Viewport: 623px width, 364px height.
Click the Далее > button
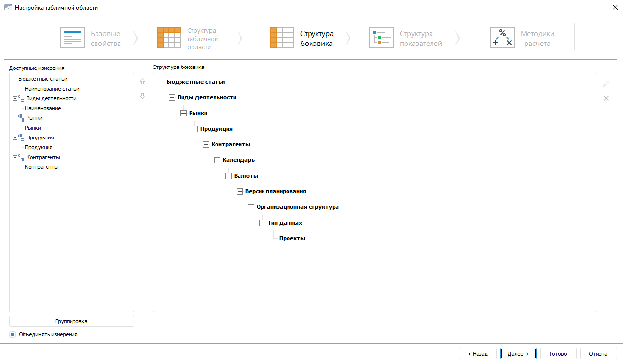click(518, 354)
